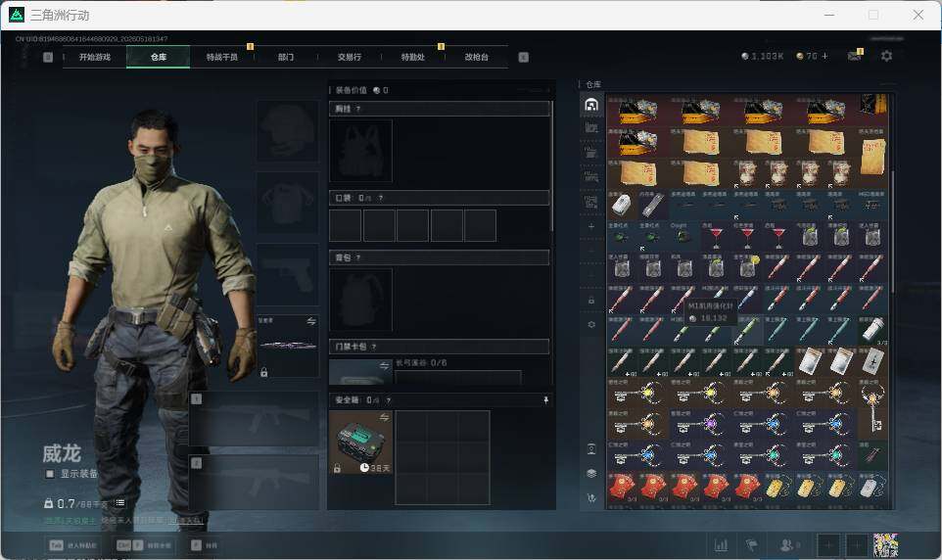Open the 开始游戏 tab

(95, 57)
